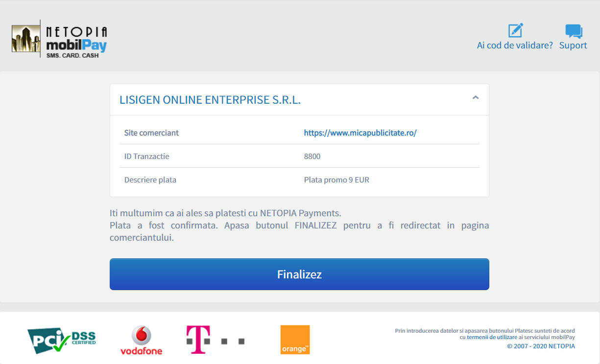
Task: Click the Finalizez button
Action: (x=299, y=274)
